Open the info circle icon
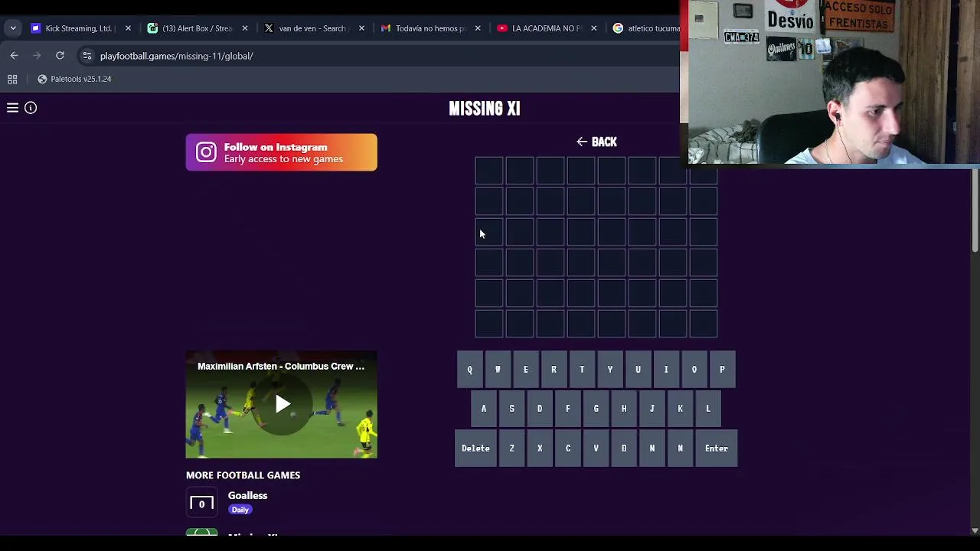Image resolution: width=980 pixels, height=551 pixels. click(x=31, y=108)
